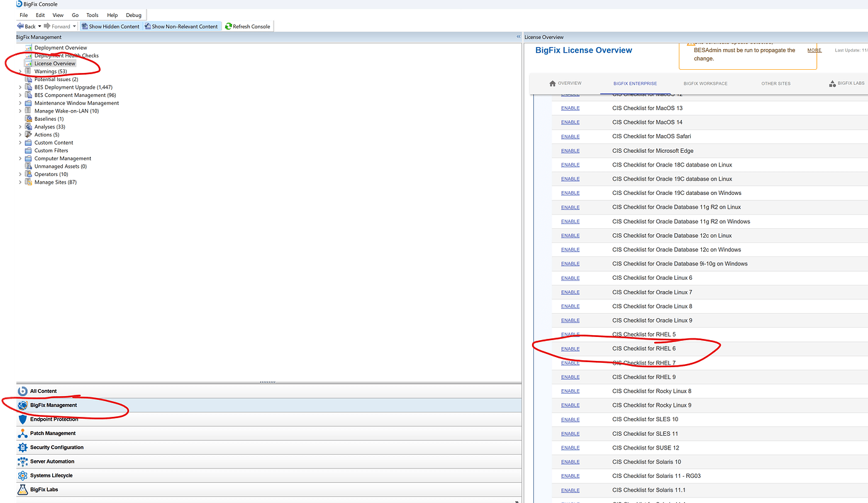Screen dimensions: 868x503
Task: Open the Go menu
Action: coord(75,15)
